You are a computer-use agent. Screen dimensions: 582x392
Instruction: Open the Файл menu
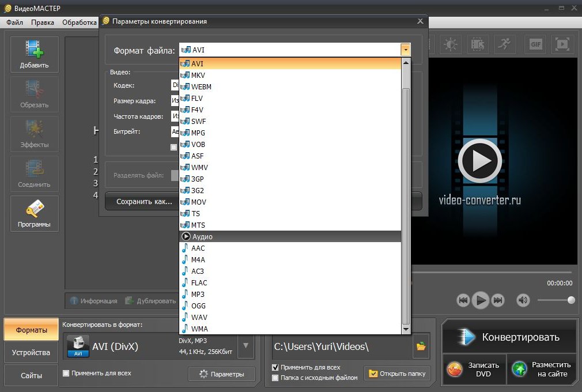[15, 22]
